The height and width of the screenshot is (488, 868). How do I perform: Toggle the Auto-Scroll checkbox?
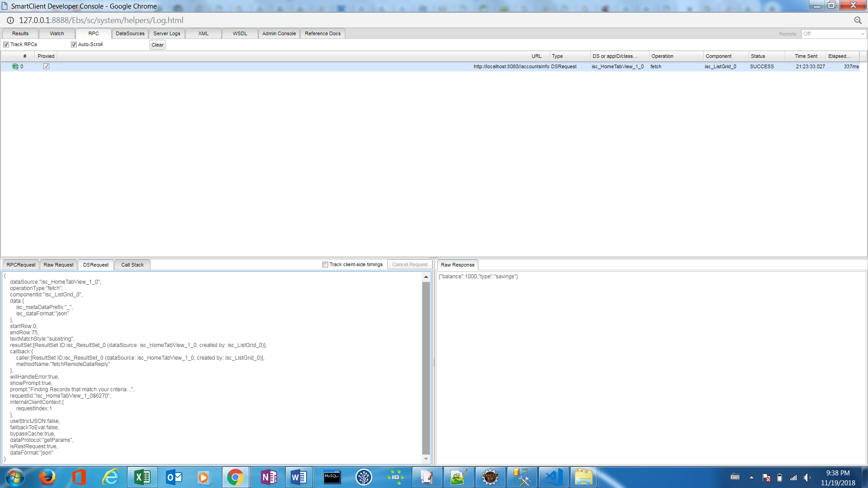74,44
